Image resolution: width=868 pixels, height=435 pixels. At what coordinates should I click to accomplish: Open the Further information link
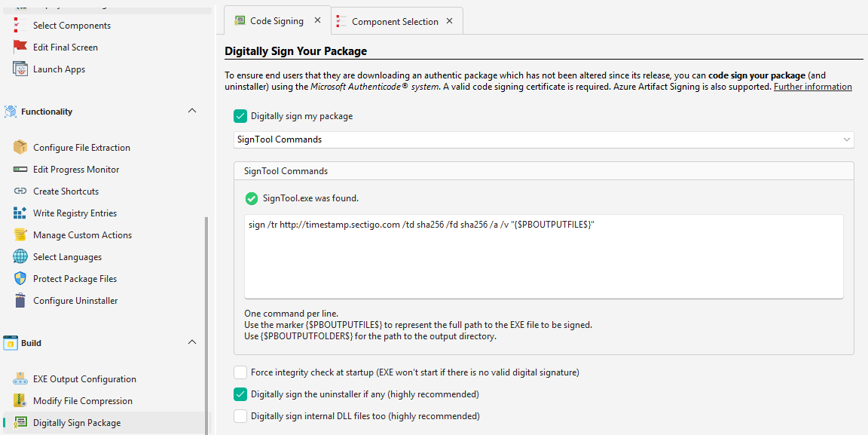[812, 86]
